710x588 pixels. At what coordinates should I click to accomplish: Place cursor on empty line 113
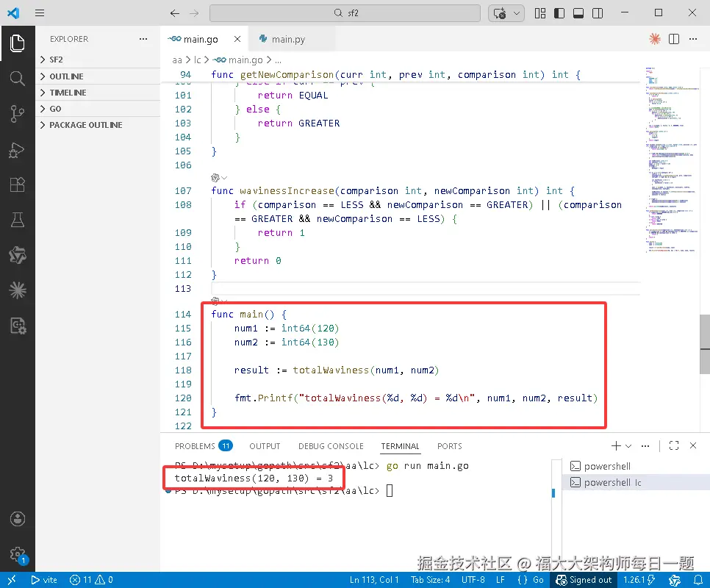tap(426, 288)
